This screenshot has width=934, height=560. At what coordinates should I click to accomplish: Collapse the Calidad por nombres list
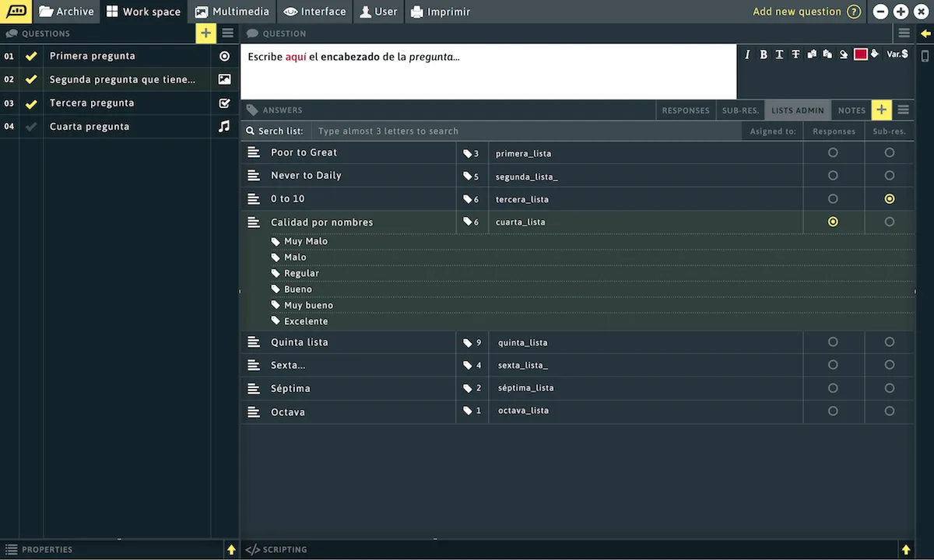254,222
